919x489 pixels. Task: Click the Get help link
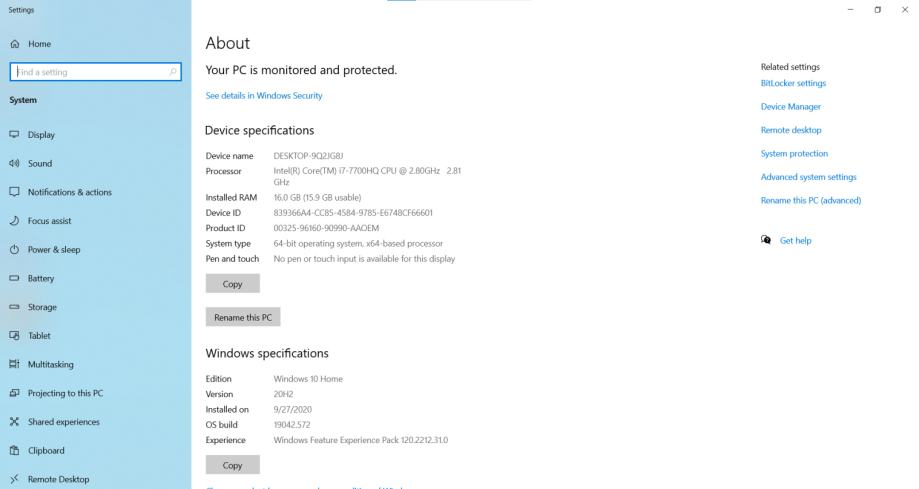tap(795, 240)
